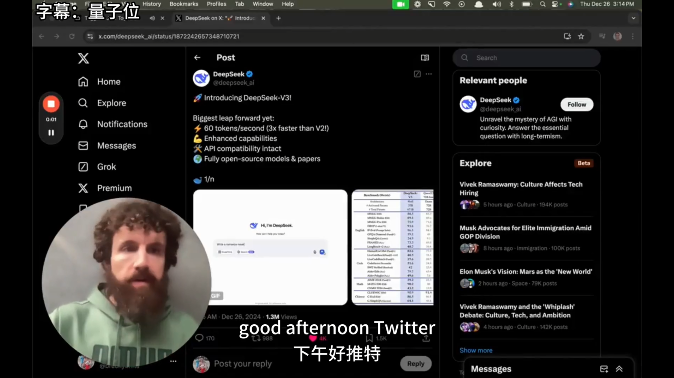Image resolution: width=674 pixels, height=378 pixels.
Task: Open account menu dots in sidebar
Action: (x=173, y=361)
